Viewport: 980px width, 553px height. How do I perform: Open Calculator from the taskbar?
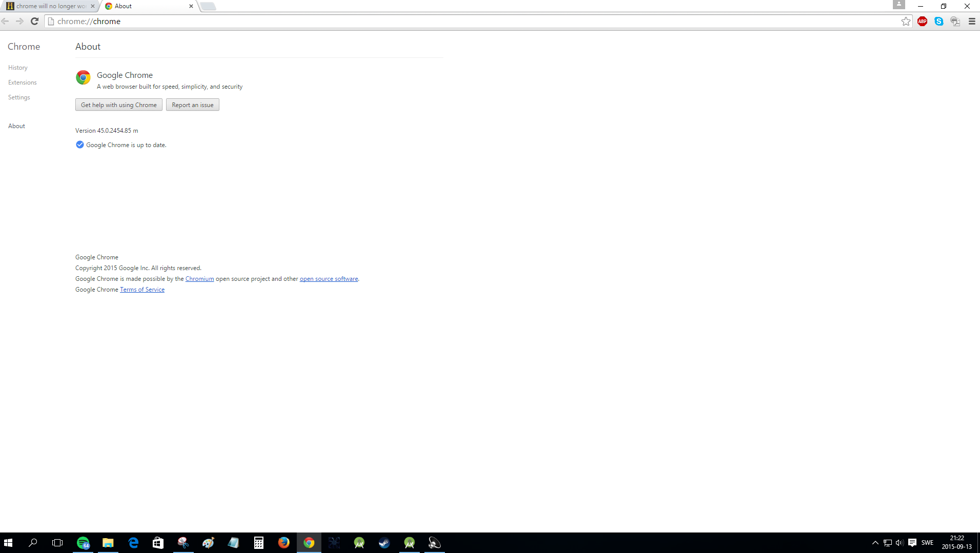[x=259, y=543]
